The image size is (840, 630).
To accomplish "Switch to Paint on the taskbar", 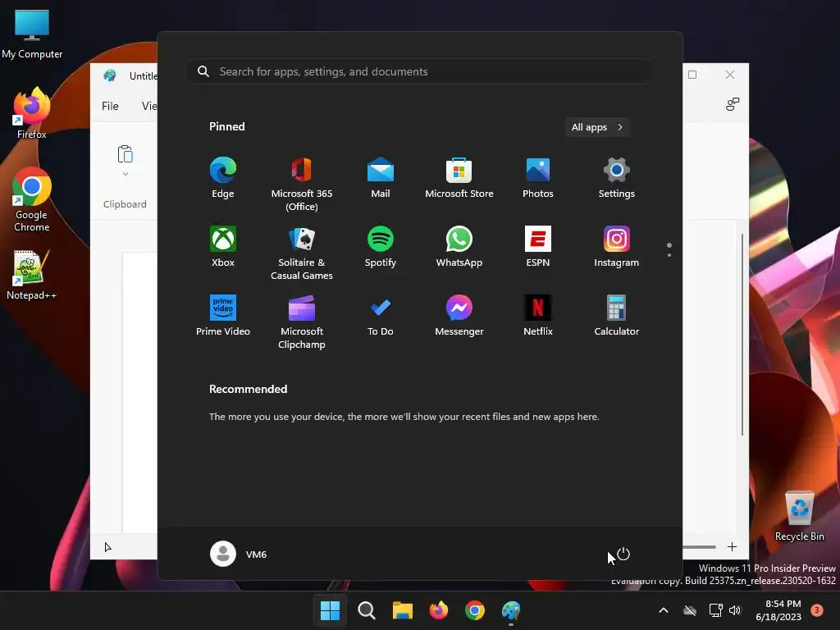I will 511,610.
